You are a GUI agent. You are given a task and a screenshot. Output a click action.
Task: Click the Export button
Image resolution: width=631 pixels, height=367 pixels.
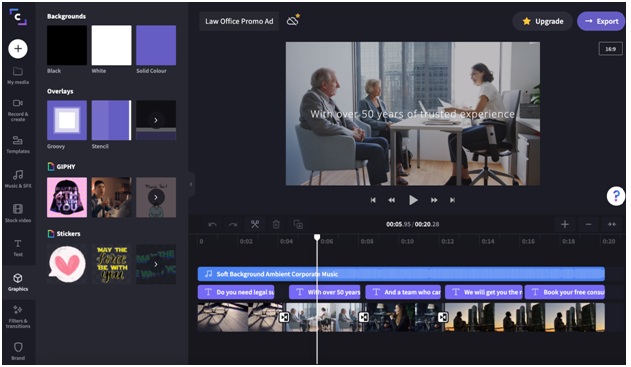[x=601, y=21]
